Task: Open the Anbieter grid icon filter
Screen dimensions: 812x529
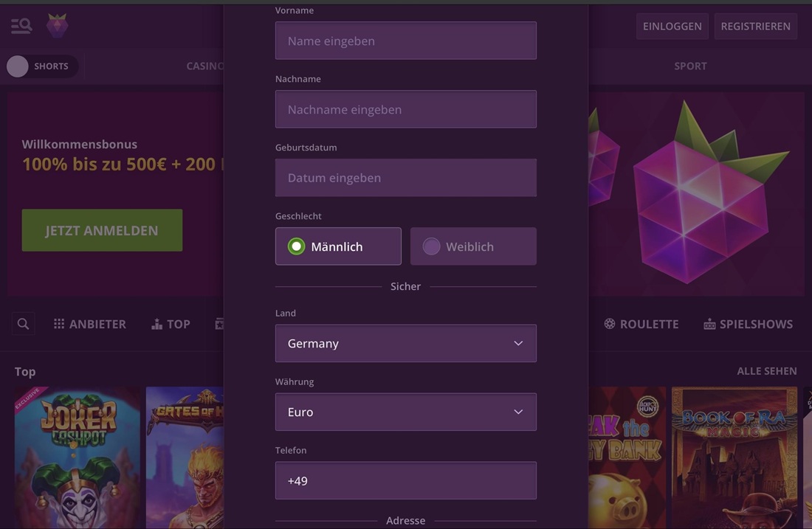Action: tap(59, 324)
